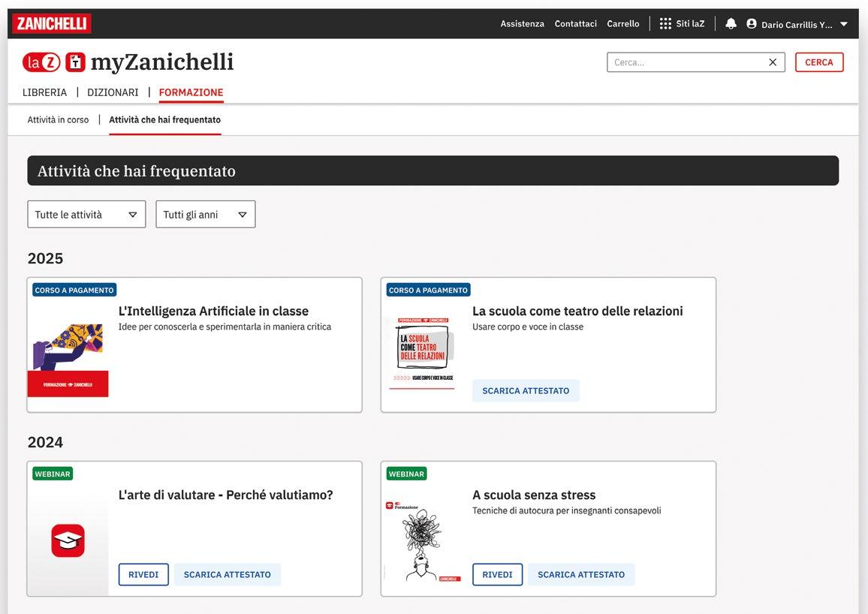Viewport: 868px width, 614px height.
Task: Open notifications bell icon
Action: [x=731, y=24]
